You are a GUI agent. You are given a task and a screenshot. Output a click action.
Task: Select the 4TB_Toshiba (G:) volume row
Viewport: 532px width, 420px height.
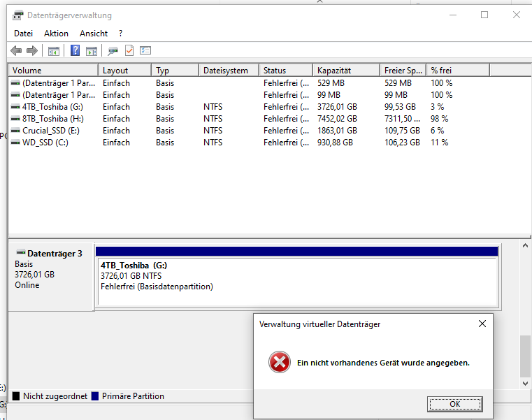[270, 107]
